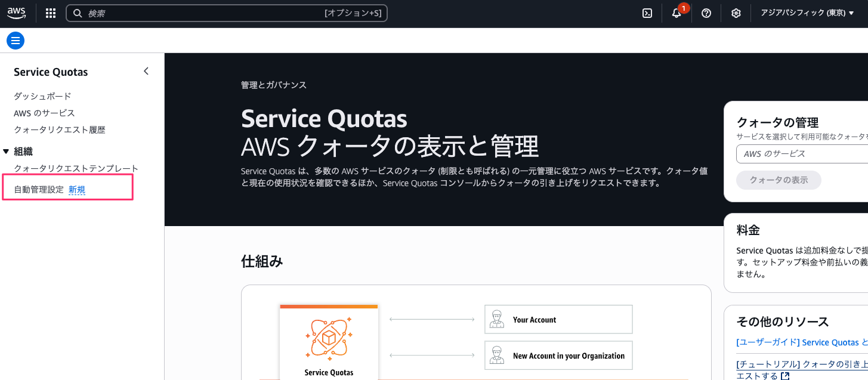Screen dimensions: 868x380
Task: Open クォータリクエストテンプレート in sidebar
Action: [x=76, y=168]
